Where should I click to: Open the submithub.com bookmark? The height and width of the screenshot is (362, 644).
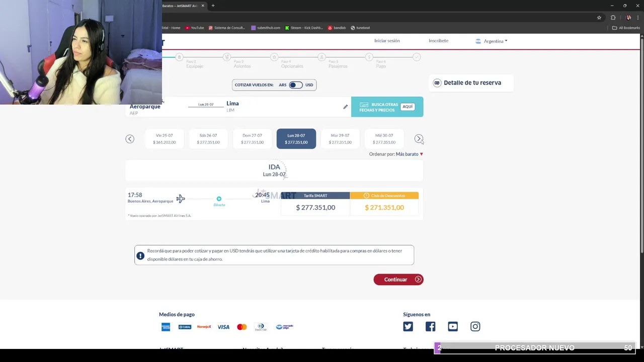pos(266,28)
